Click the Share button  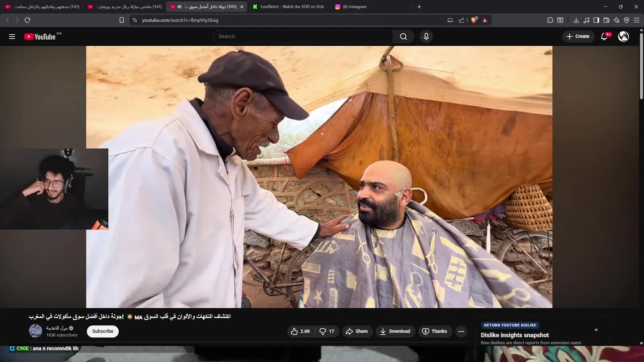tap(357, 331)
